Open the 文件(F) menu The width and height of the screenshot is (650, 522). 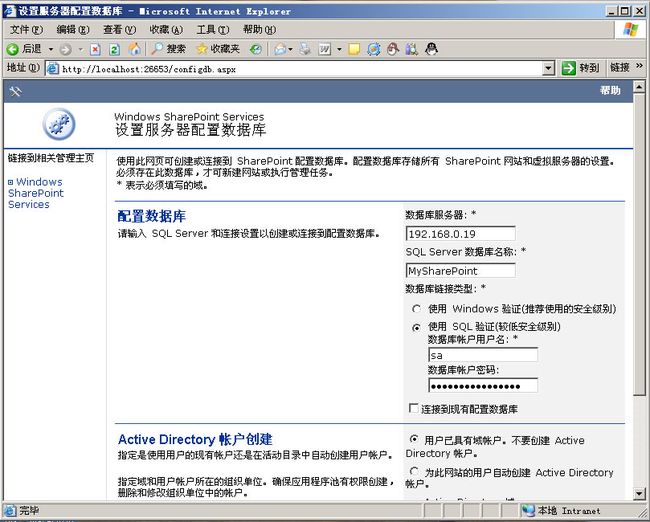(x=26, y=30)
